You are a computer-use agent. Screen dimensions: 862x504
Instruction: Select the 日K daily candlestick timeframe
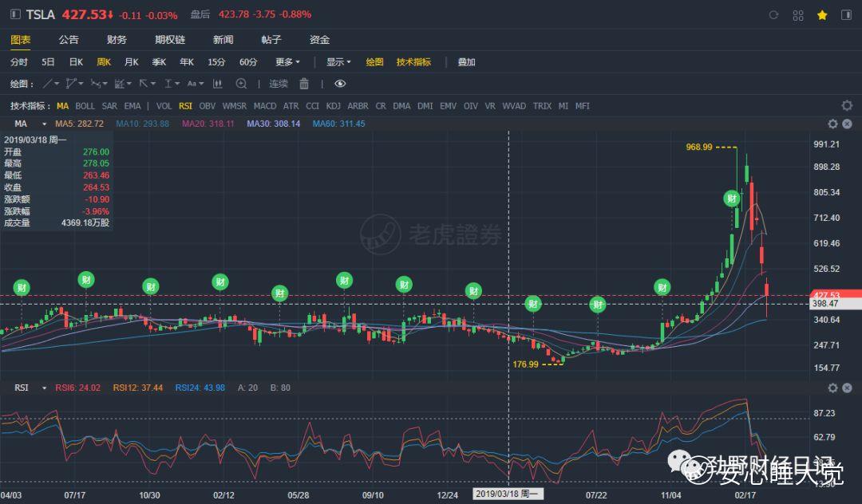click(x=76, y=62)
